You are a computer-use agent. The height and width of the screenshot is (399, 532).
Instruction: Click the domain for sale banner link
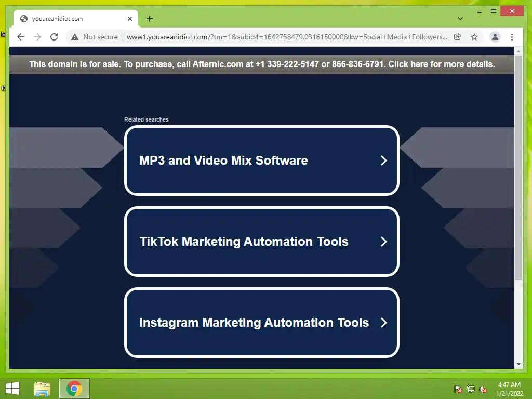262,64
